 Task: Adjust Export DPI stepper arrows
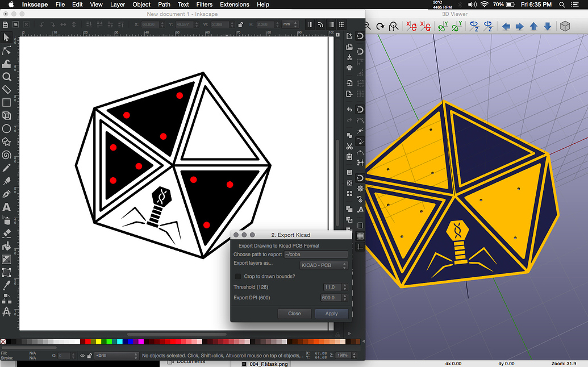[345, 298]
